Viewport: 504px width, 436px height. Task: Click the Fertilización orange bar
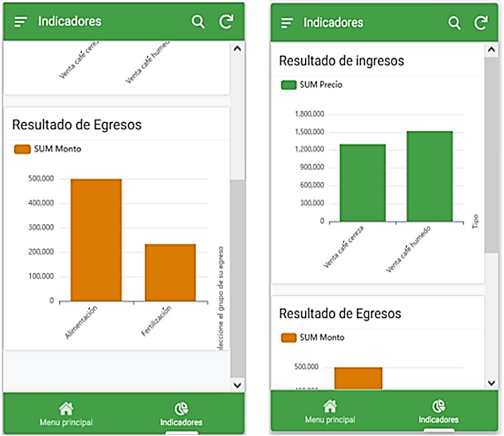(x=170, y=272)
